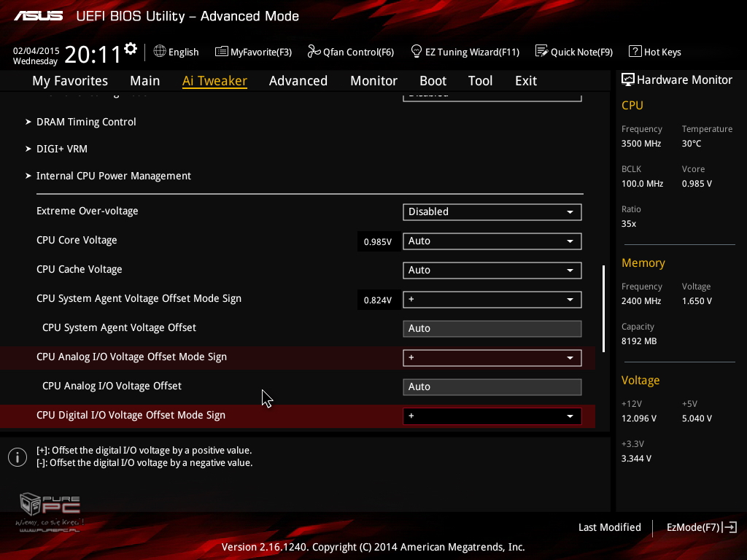The height and width of the screenshot is (560, 747).
Task: Click the Qfan Control fan icon
Action: click(x=314, y=51)
